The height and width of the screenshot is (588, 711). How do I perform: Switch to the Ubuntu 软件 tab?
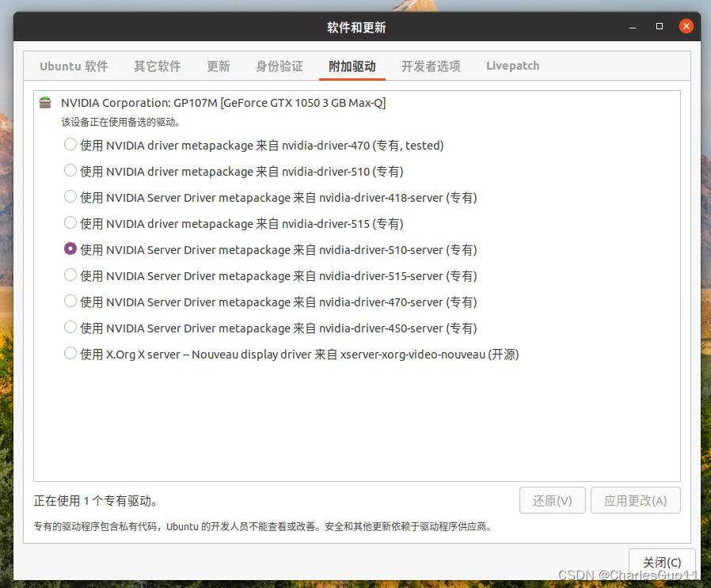tap(73, 66)
